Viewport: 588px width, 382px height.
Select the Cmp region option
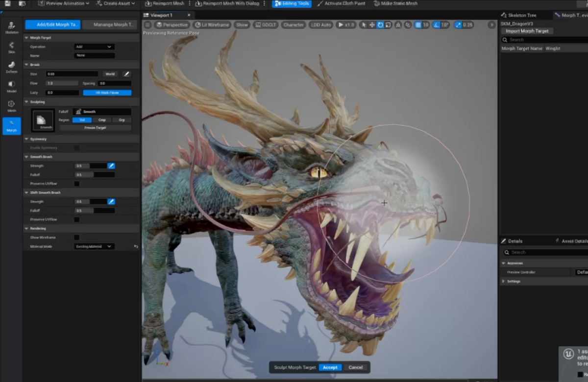click(x=102, y=120)
